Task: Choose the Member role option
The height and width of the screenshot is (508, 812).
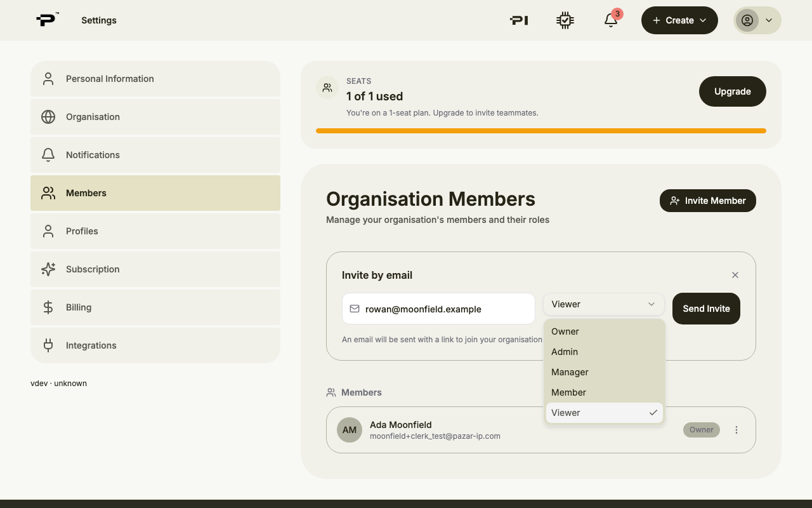Action: pos(604,392)
